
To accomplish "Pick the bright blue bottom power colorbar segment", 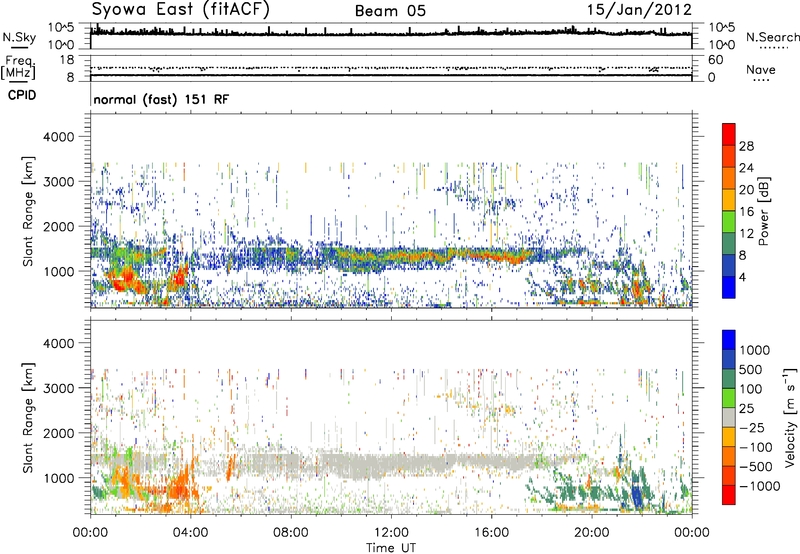I will (729, 287).
